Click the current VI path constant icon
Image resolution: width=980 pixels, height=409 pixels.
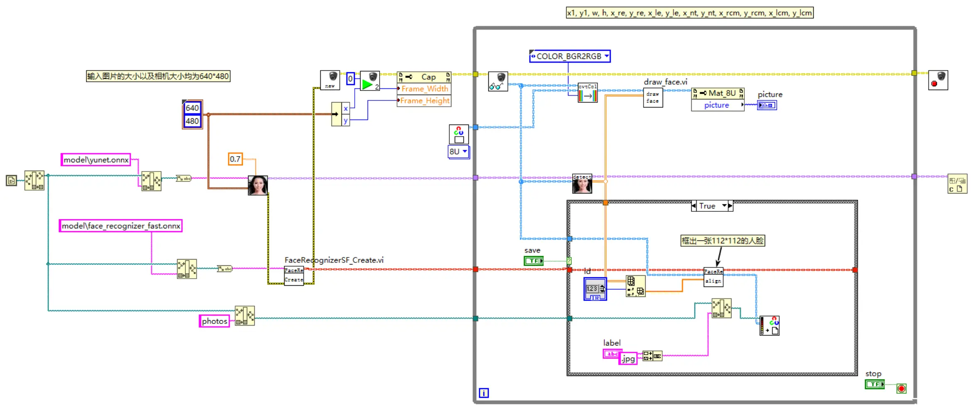[x=11, y=181]
